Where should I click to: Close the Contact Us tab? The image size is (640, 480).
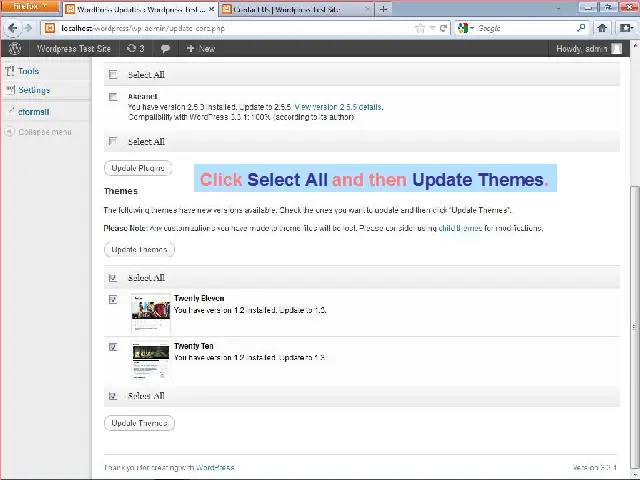tap(367, 9)
